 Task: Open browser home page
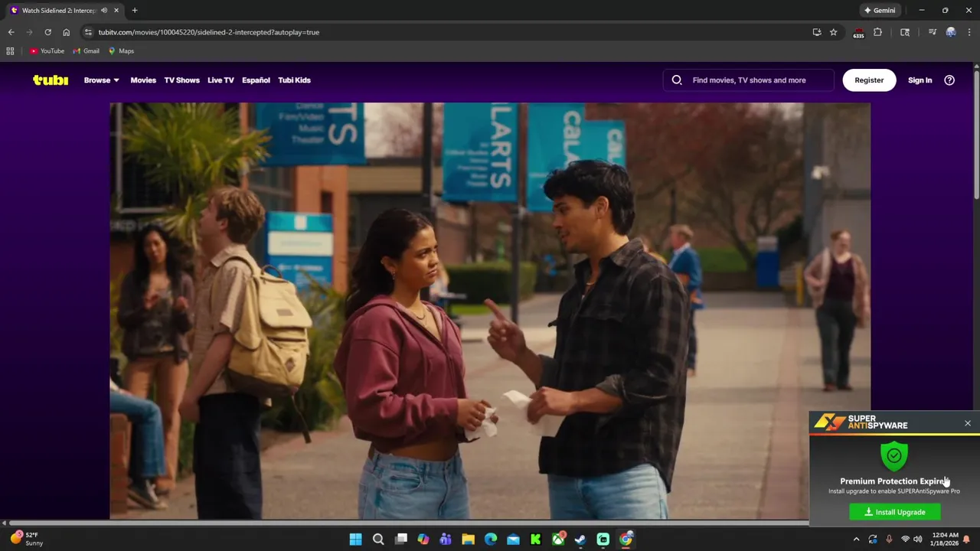(x=66, y=32)
